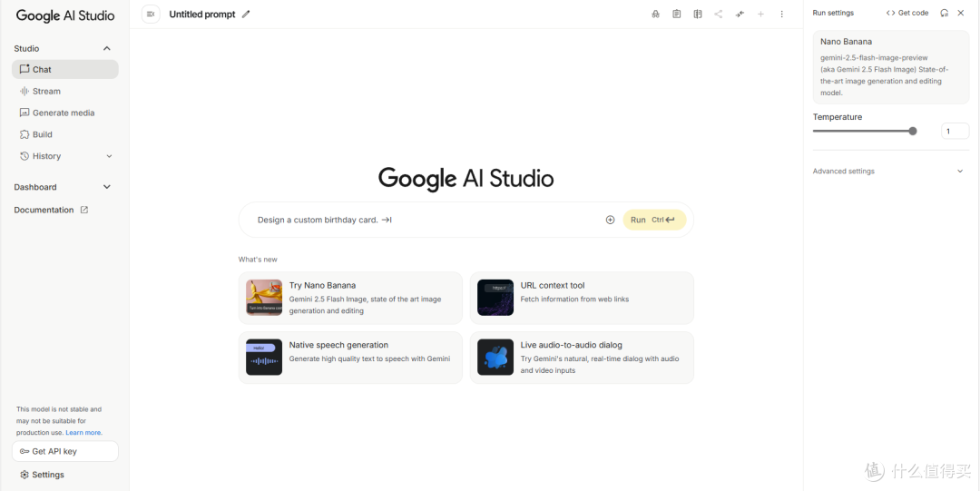Open the Chat section
The width and height of the screenshot is (980, 491).
pos(65,69)
